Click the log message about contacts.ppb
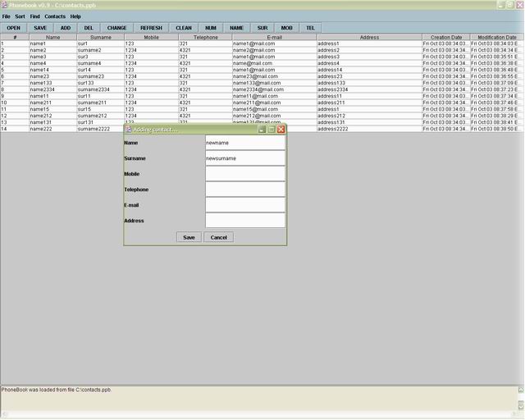Image resolution: width=525 pixels, height=420 pixels. [57, 390]
